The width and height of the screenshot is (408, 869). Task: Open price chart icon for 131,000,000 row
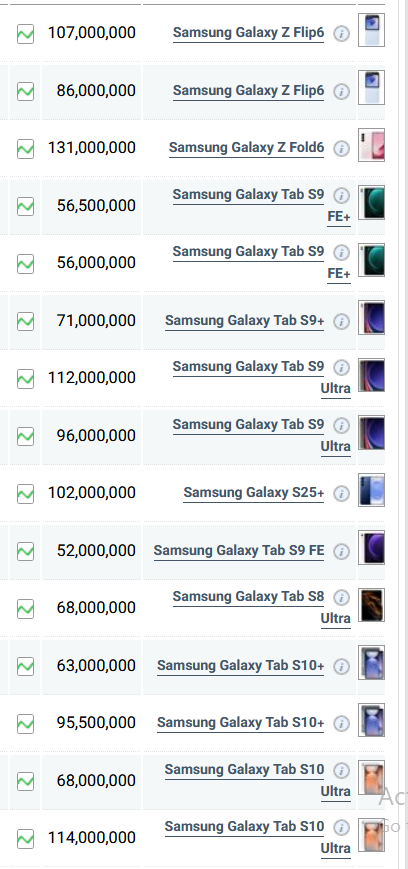tap(26, 149)
